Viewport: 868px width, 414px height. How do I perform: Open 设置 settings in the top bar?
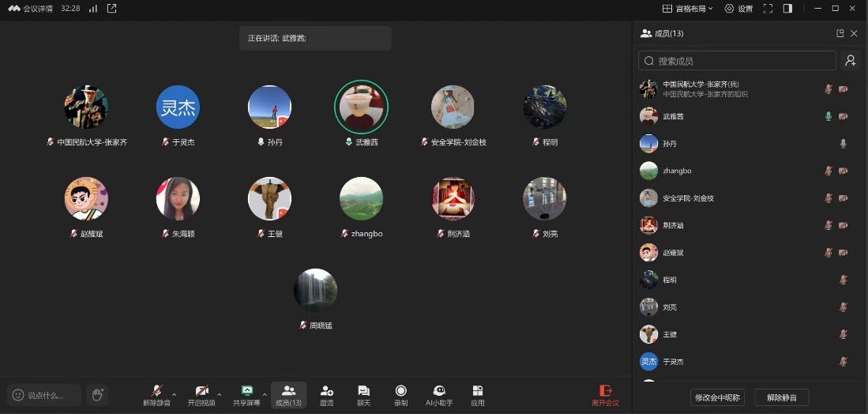point(738,9)
